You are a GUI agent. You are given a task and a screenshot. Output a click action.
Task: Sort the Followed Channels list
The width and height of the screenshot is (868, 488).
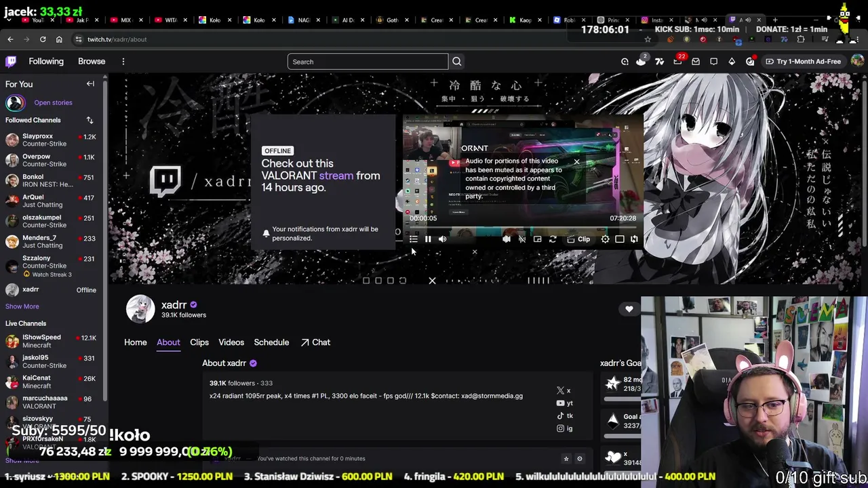[90, 121]
